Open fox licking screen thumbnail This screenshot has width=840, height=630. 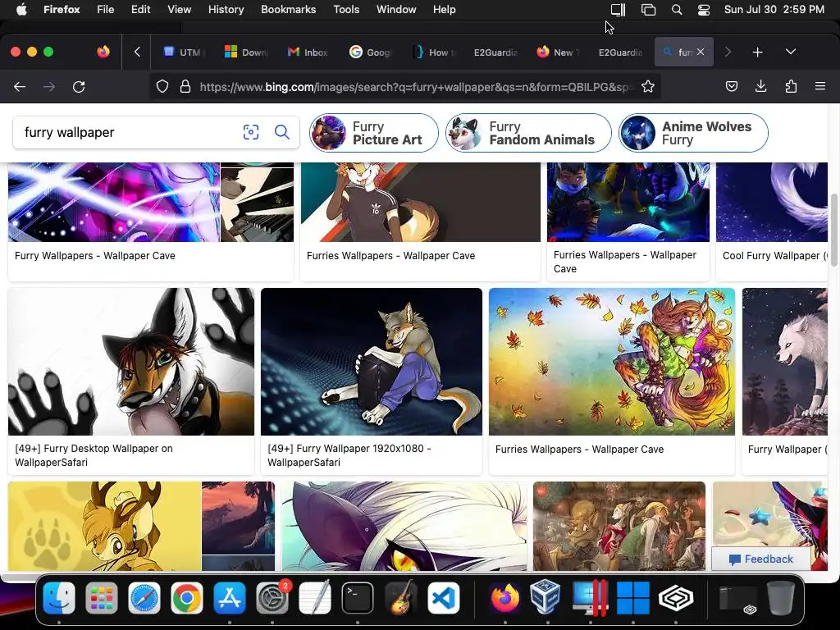[131, 362]
